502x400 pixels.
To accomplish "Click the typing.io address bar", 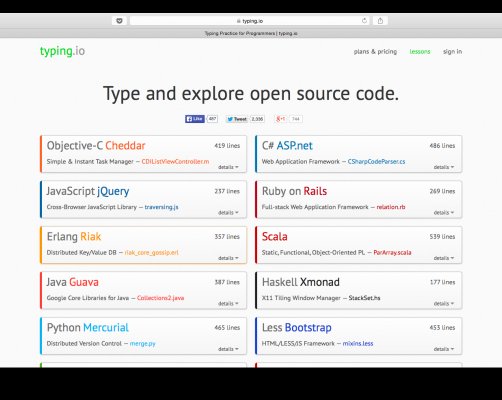I will 250,21.
